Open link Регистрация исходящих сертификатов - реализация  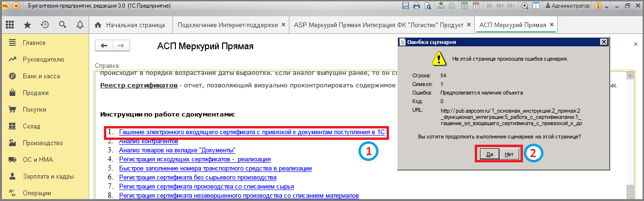[x=195, y=159]
